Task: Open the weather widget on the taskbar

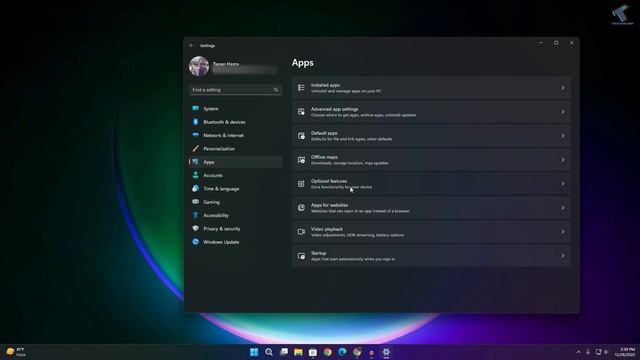Action: (16, 352)
